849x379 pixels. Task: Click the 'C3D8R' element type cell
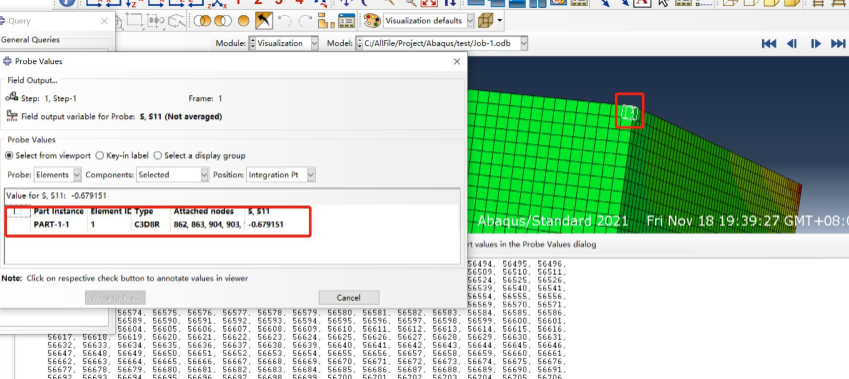146,224
